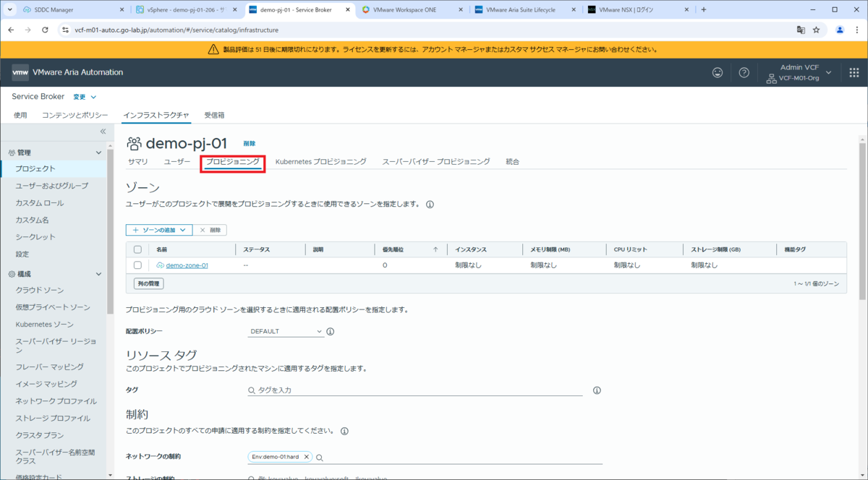The width and height of the screenshot is (868, 480).
Task: Click the タグを入力 input field
Action: (415, 390)
